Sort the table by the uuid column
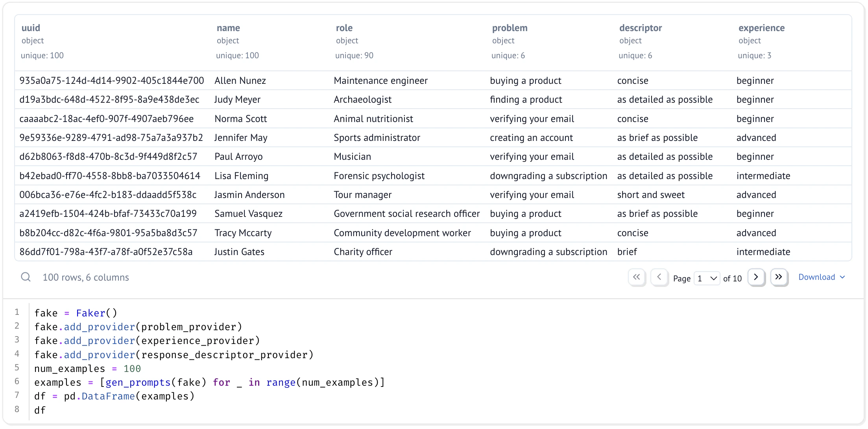868x429 pixels. 31,28
